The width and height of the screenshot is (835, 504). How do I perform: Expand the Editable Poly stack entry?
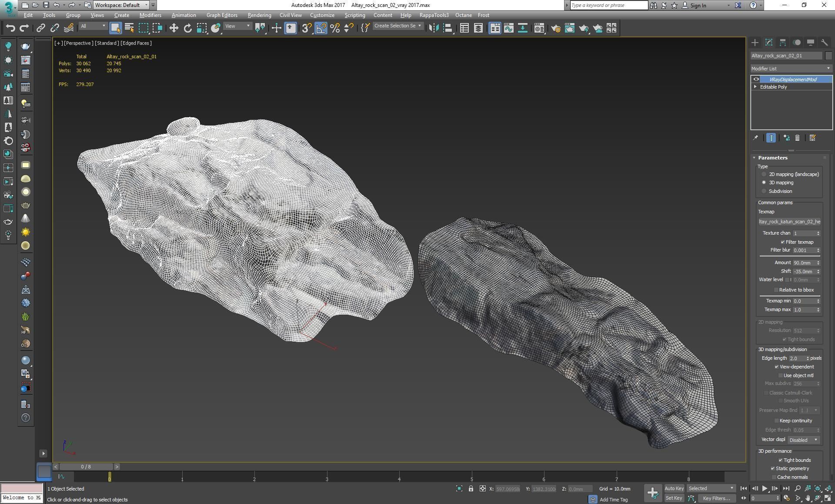click(x=755, y=87)
